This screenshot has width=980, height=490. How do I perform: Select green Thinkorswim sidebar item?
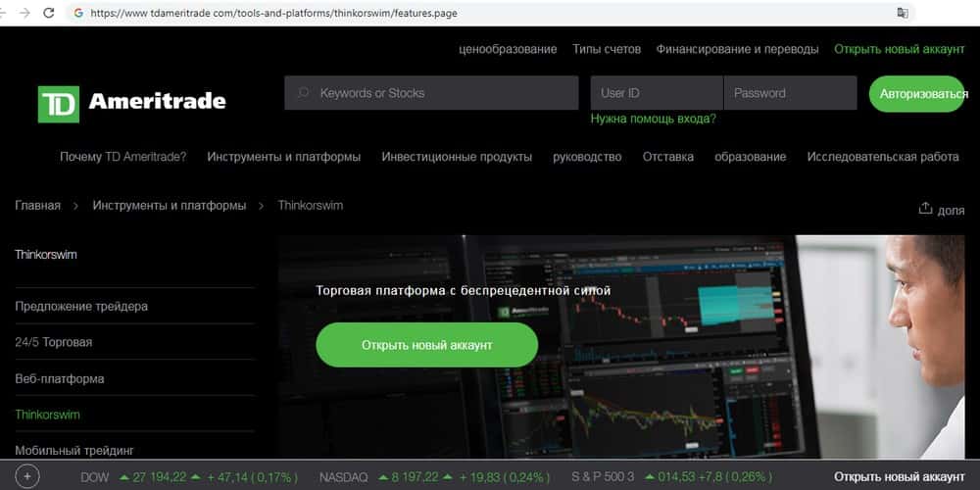click(x=47, y=415)
